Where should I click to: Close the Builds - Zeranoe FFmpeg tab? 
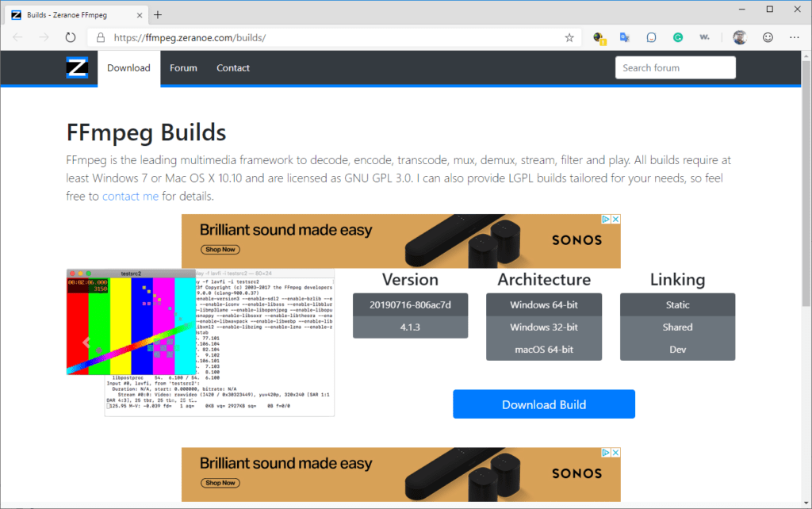140,15
